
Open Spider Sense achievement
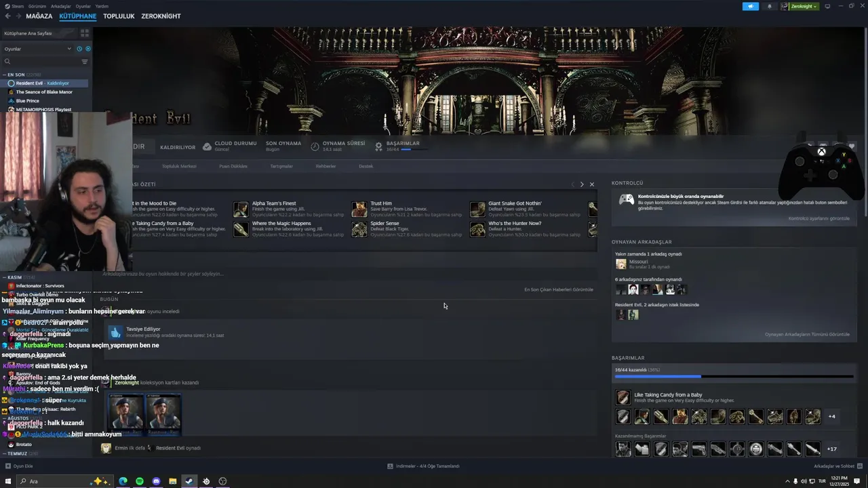[407, 229]
